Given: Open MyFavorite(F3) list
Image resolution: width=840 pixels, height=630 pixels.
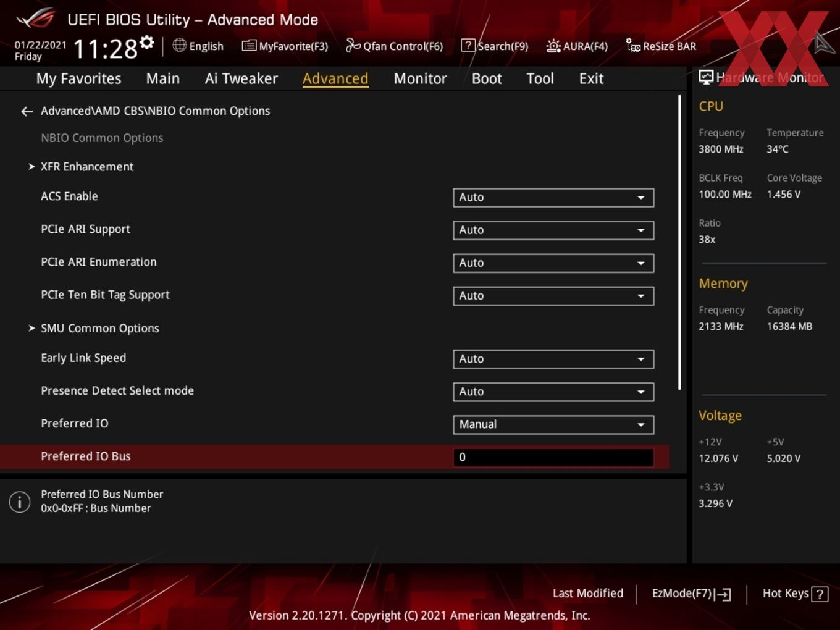Looking at the screenshot, I should coord(285,46).
